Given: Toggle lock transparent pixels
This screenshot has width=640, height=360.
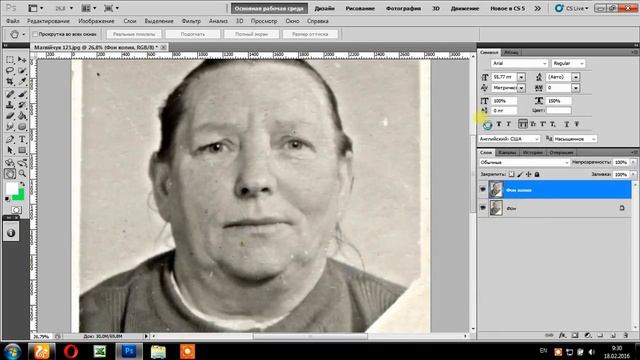Looking at the screenshot, I should pos(511,174).
